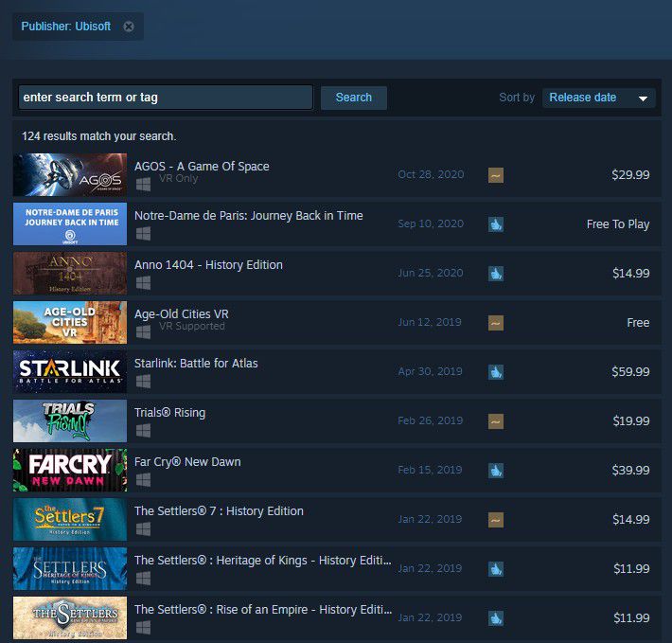Click the mixed review icon for Trials Rising
The width and height of the screenshot is (672, 643).
[495, 421]
